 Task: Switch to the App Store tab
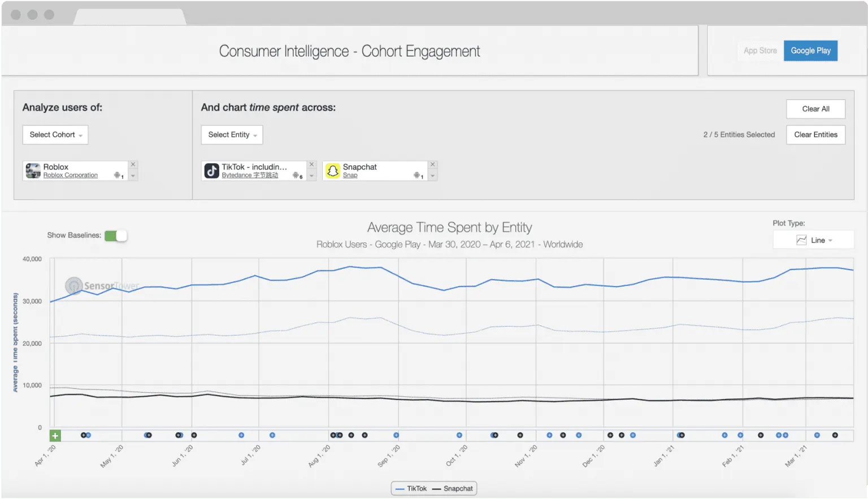click(x=760, y=51)
